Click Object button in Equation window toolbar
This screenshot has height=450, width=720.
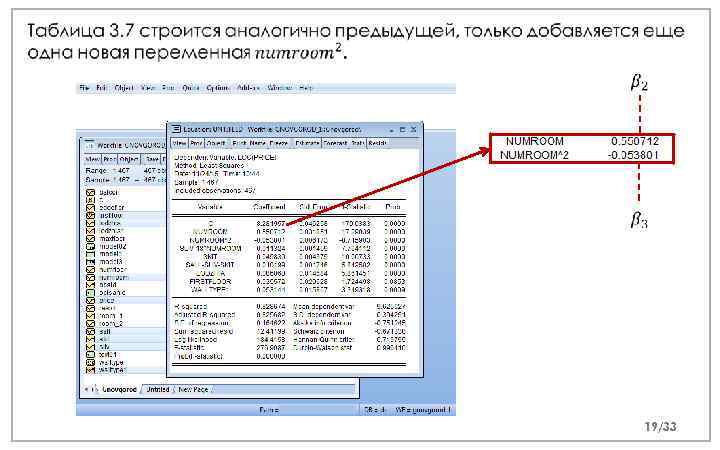215,144
